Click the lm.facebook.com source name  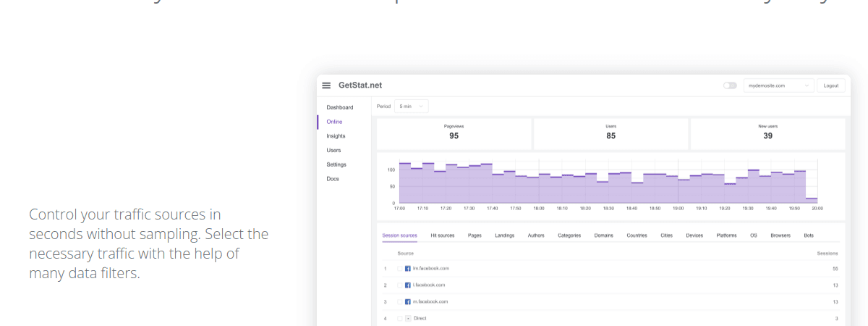click(x=430, y=269)
